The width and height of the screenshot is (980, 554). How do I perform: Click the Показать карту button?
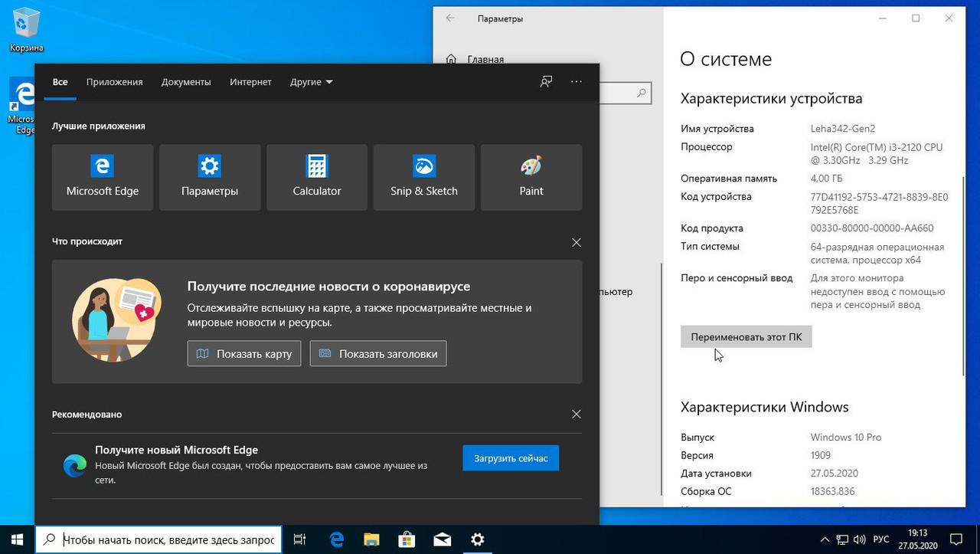(245, 353)
